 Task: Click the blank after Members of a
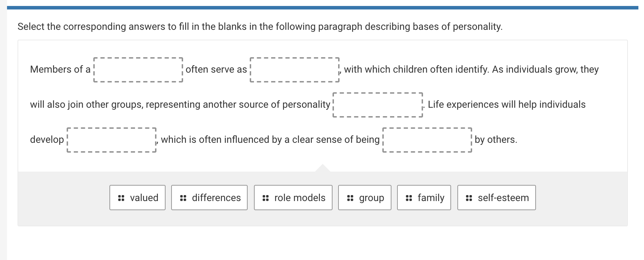pos(138,69)
